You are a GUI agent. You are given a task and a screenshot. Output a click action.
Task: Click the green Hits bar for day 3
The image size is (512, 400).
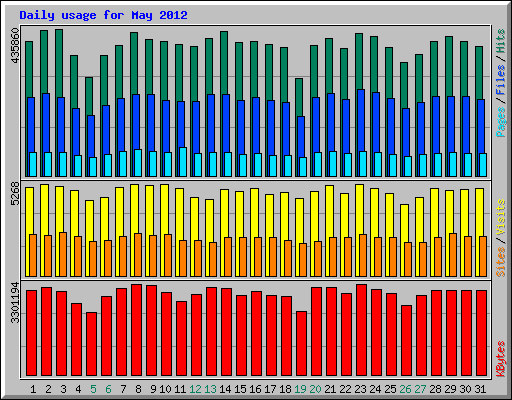(59, 63)
